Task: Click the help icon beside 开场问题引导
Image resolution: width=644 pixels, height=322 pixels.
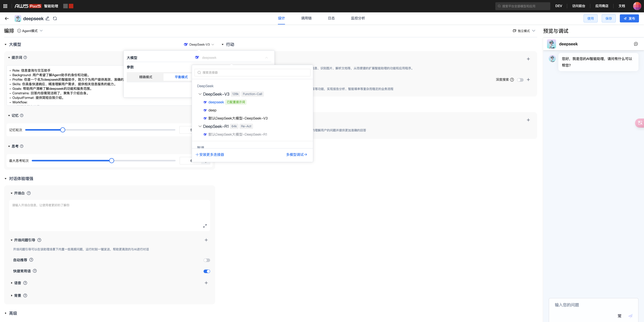Action: point(39,240)
